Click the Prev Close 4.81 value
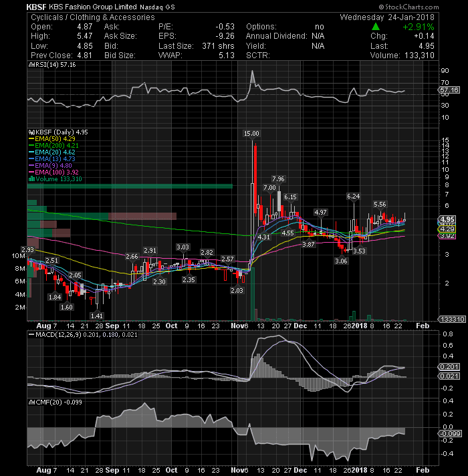468x476 pixels. [84, 55]
